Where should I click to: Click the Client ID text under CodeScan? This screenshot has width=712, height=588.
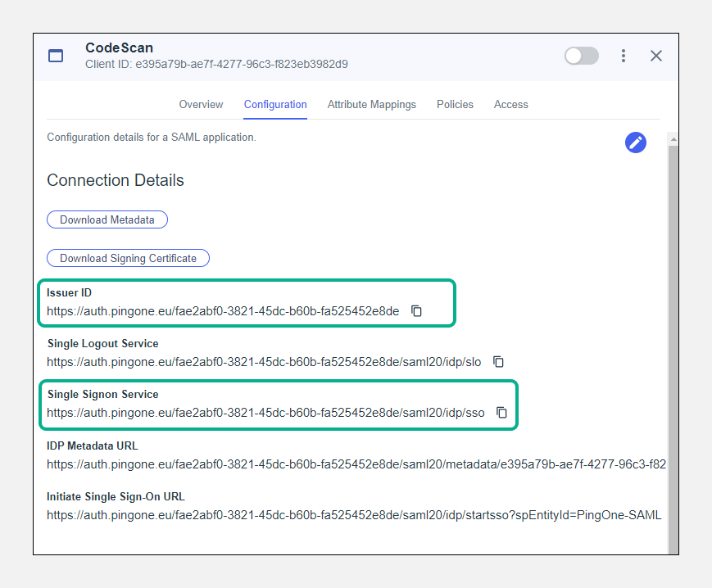216,64
